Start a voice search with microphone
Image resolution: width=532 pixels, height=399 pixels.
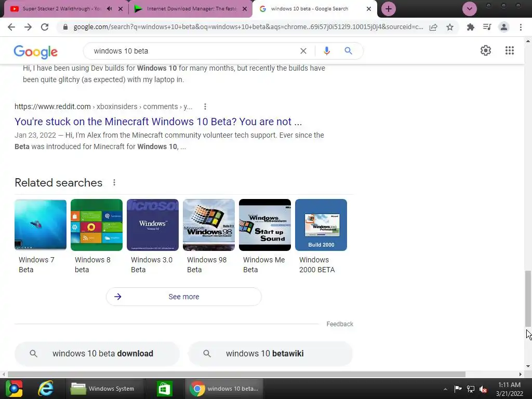[x=326, y=51]
